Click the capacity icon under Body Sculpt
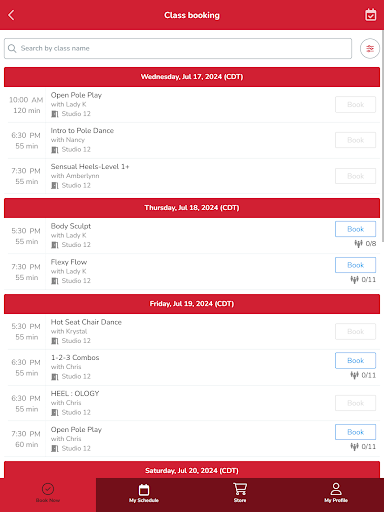 358,244
